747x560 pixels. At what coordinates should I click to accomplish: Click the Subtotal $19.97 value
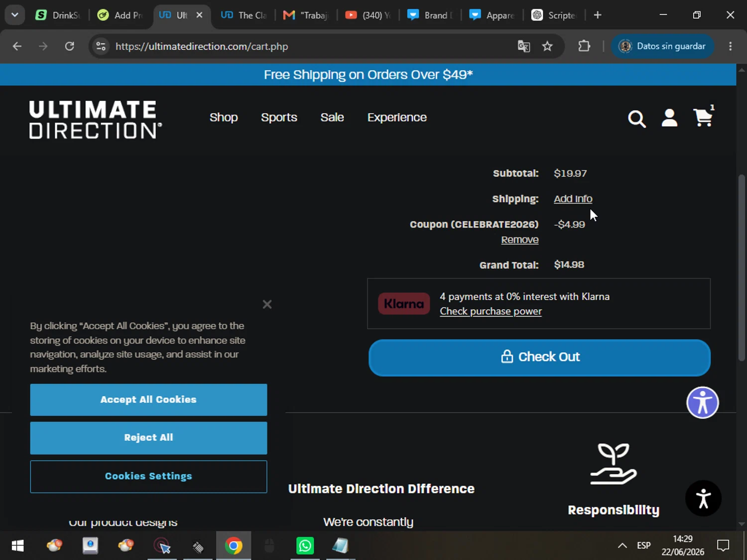pyautogui.click(x=570, y=173)
